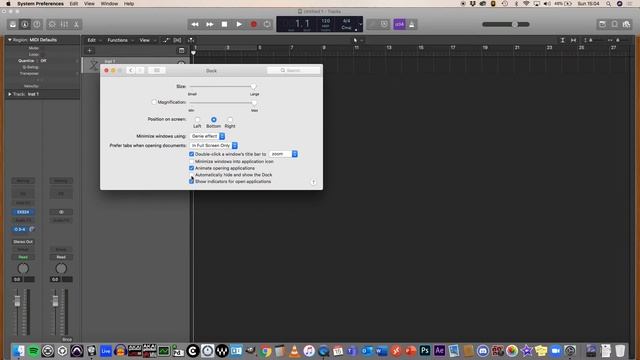Click the Tuner button in control bar
The image size is (640, 360).
click(x=372, y=24)
